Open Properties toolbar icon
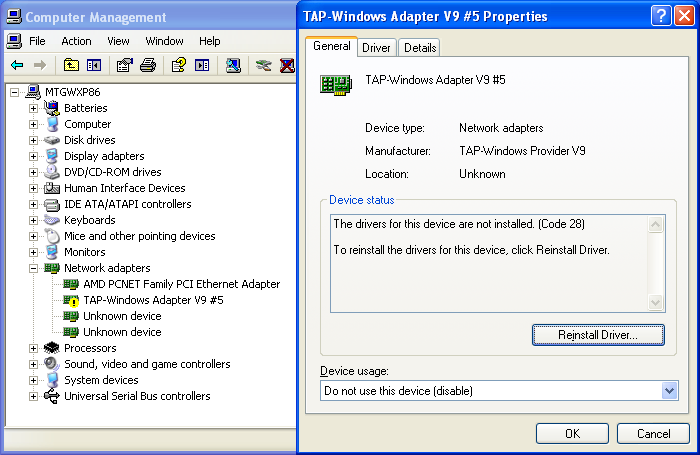 click(x=125, y=66)
